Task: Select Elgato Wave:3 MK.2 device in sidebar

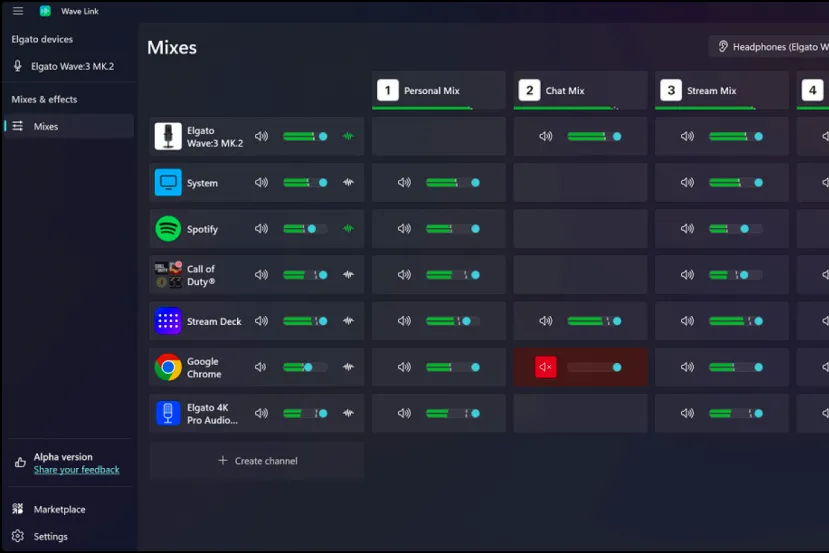Action: [68, 66]
